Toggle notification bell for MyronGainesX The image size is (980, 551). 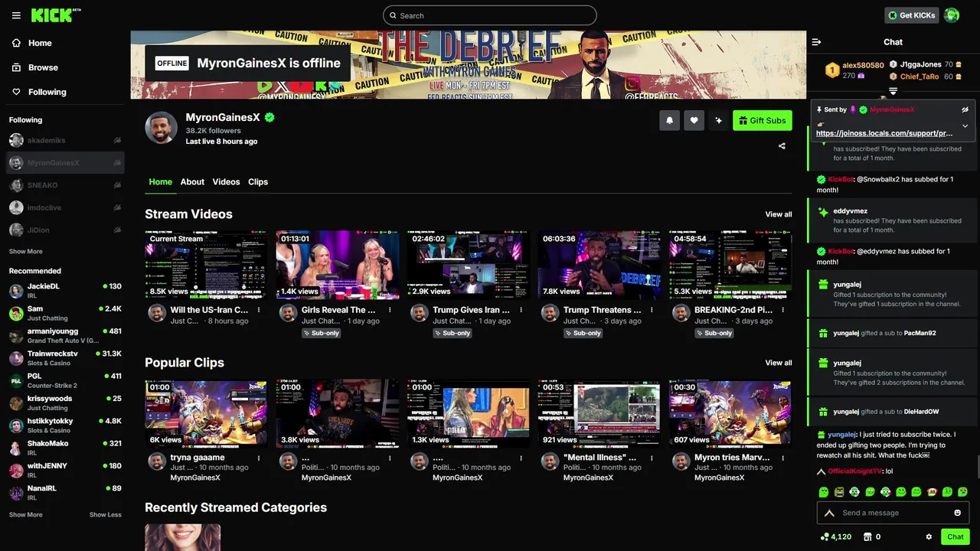[670, 120]
